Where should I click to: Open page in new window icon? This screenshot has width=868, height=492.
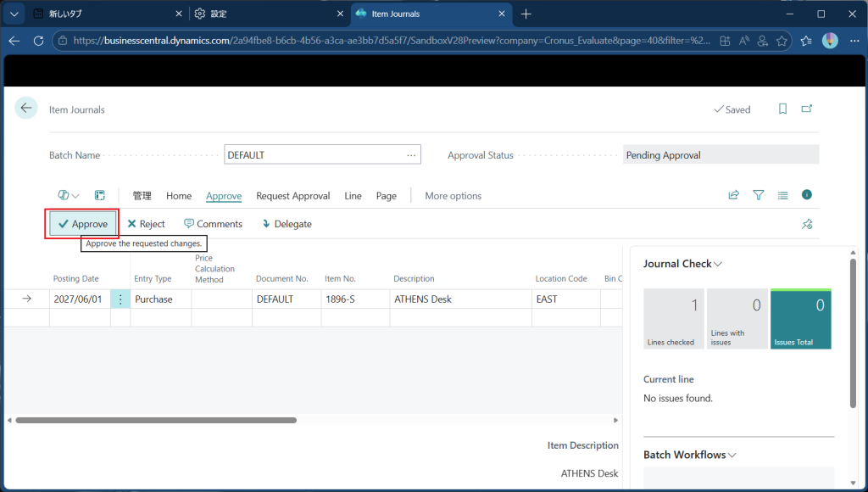point(807,109)
